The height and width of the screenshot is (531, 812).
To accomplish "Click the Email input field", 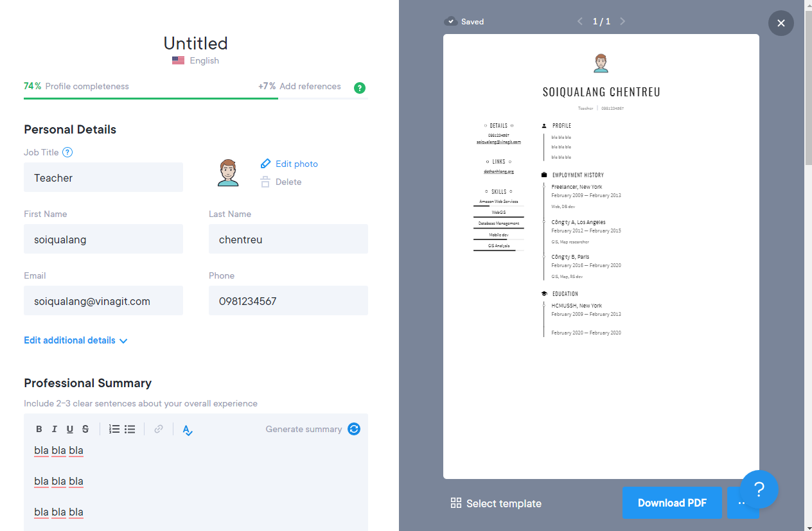I will [103, 300].
